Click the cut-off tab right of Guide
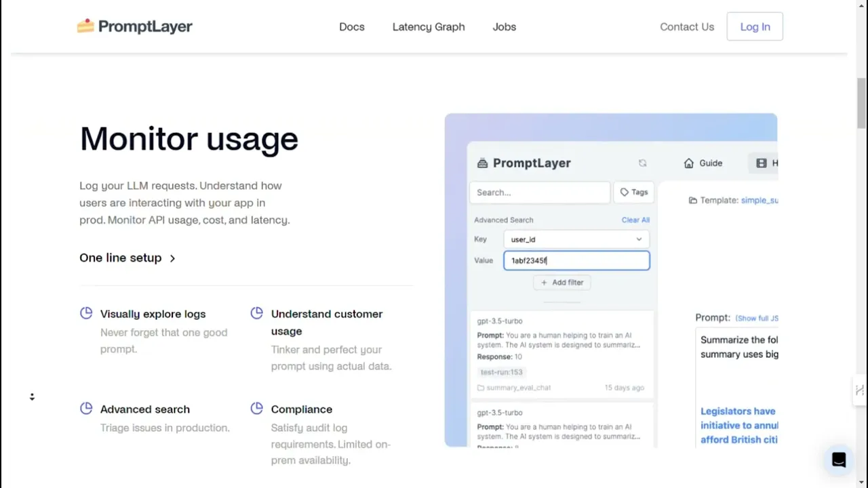Image resolution: width=868 pixels, height=488 pixels. point(764,163)
